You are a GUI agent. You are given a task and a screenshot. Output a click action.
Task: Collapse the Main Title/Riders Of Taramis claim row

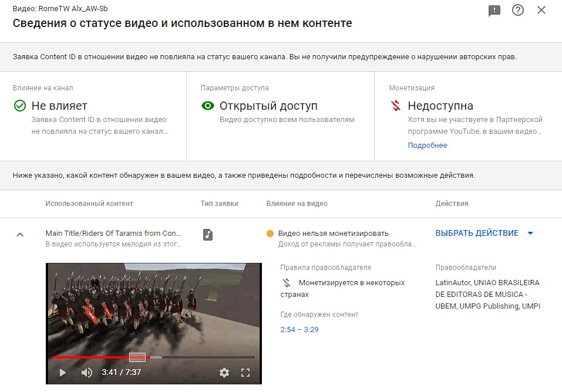click(x=20, y=235)
